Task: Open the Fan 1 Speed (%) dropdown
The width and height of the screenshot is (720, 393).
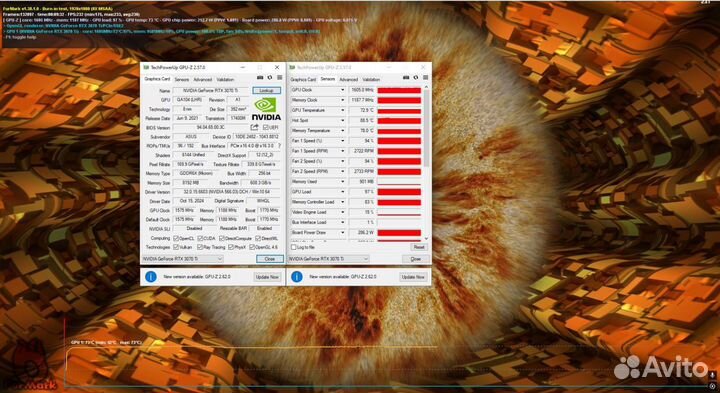Action: coord(342,140)
